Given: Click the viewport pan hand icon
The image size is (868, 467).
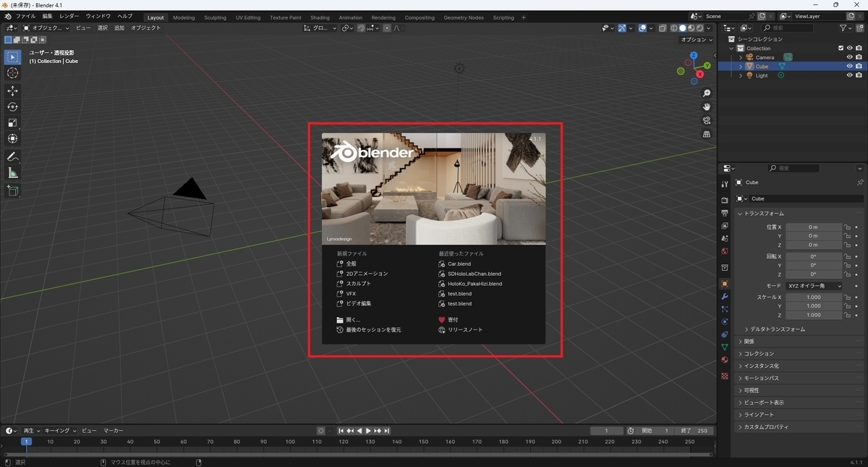Looking at the screenshot, I should click(x=707, y=107).
